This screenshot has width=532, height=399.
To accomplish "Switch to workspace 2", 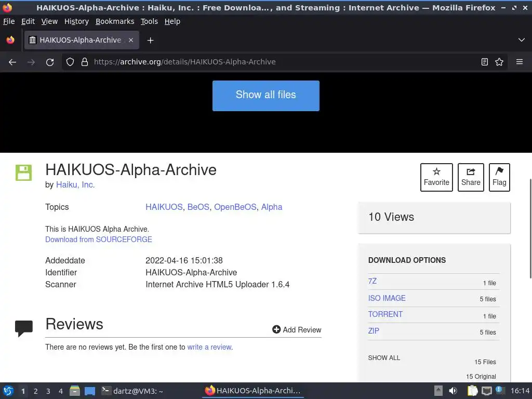I will (36, 391).
